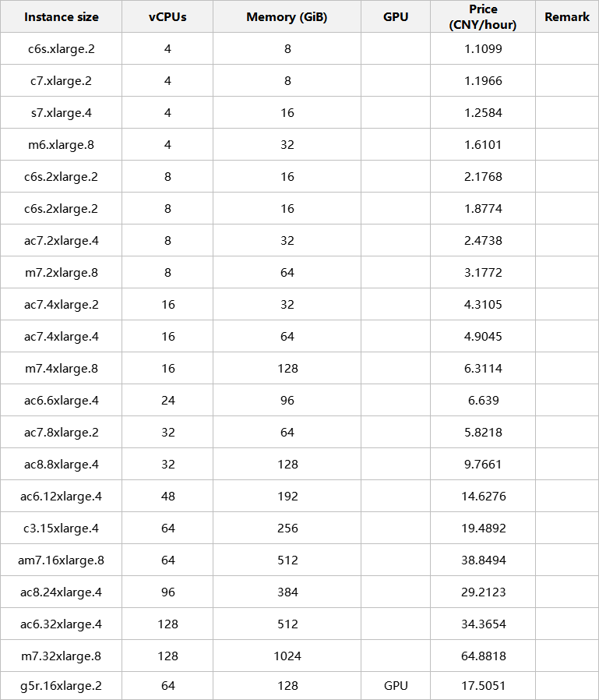The width and height of the screenshot is (599, 700).
Task: Click the Instance size column header
Action: (61, 16)
